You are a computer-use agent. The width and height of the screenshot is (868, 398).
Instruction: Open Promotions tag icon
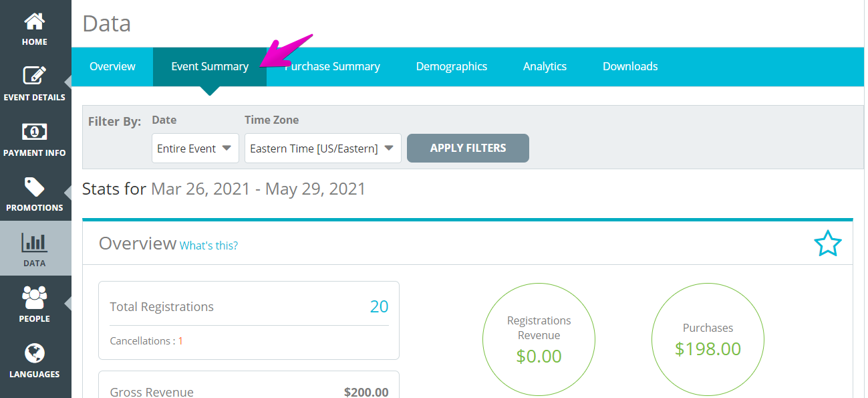point(35,187)
